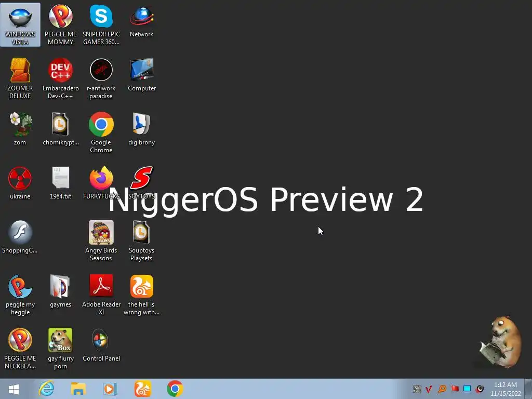This screenshot has width=532, height=399.
Task: Open File Explorer from the taskbar
Action: pyautogui.click(x=78, y=389)
